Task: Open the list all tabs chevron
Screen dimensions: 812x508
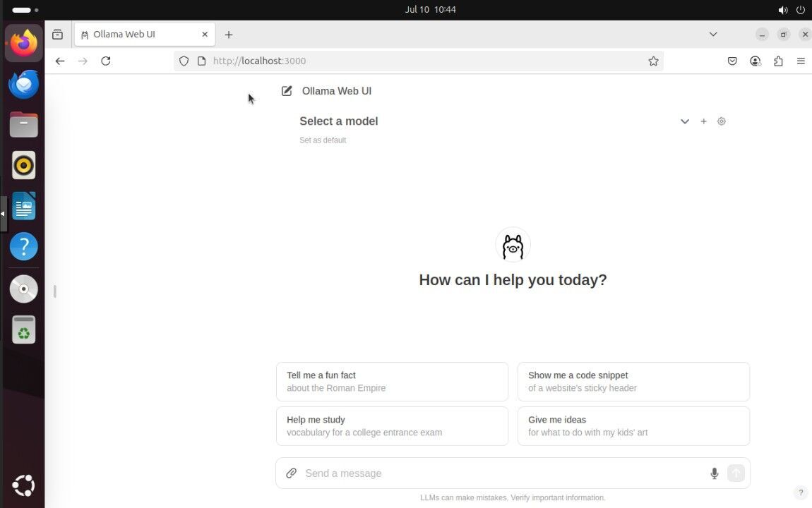Action: 713,34
